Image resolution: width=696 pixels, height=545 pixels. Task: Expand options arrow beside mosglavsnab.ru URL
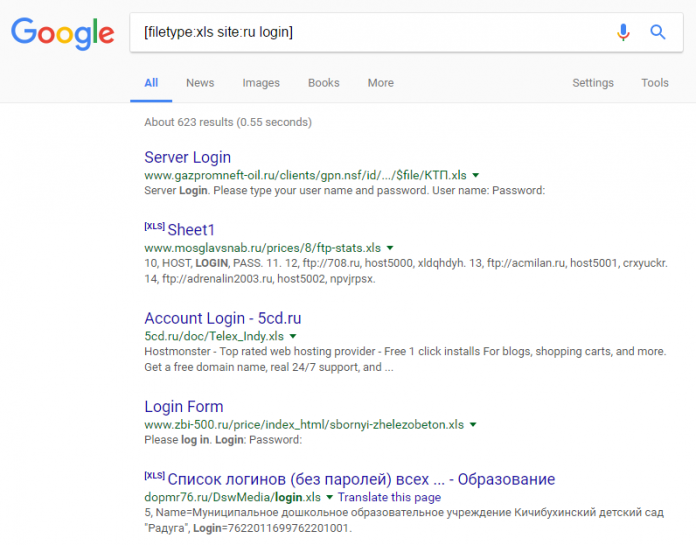coord(390,248)
